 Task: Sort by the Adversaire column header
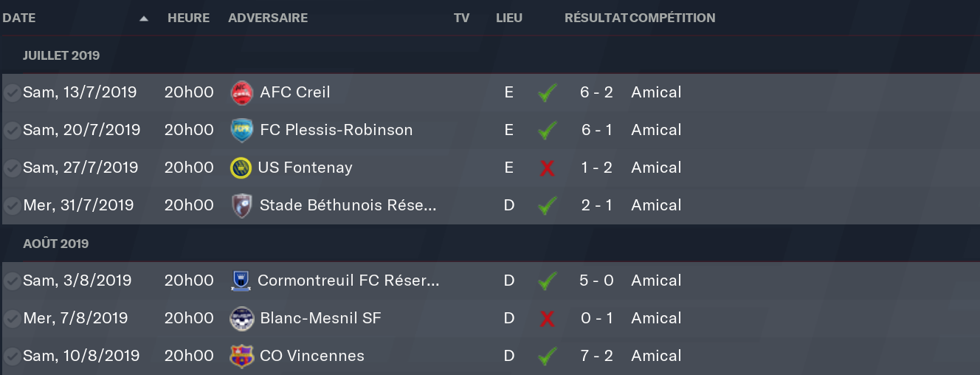[268, 18]
